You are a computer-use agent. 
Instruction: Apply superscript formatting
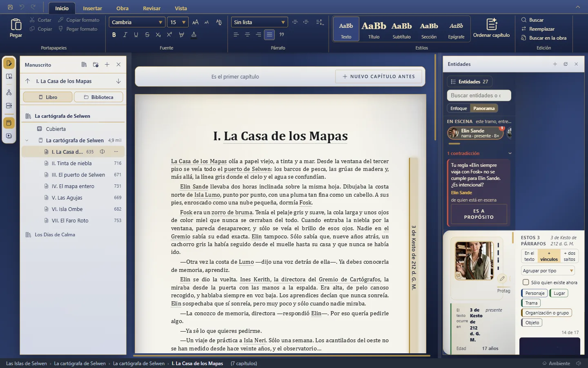pos(169,35)
